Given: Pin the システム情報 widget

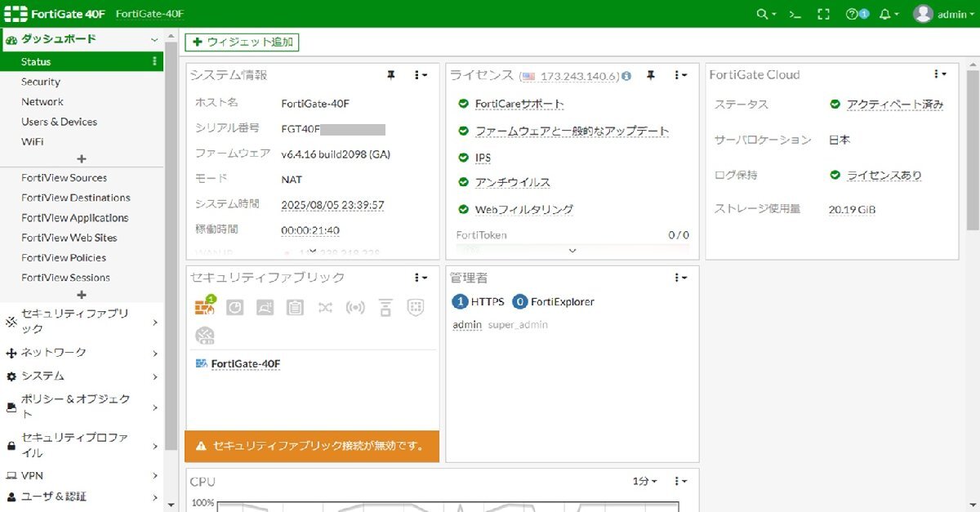Looking at the screenshot, I should (x=391, y=75).
